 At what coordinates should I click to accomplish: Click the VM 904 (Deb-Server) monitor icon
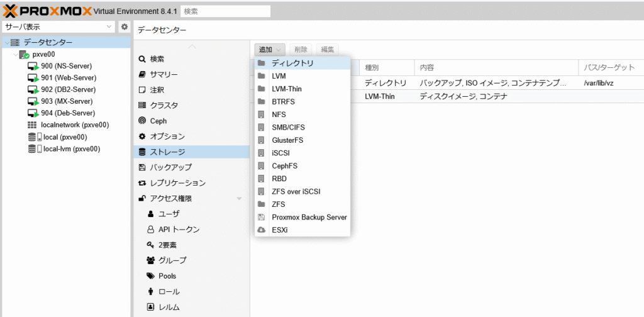click(34, 113)
